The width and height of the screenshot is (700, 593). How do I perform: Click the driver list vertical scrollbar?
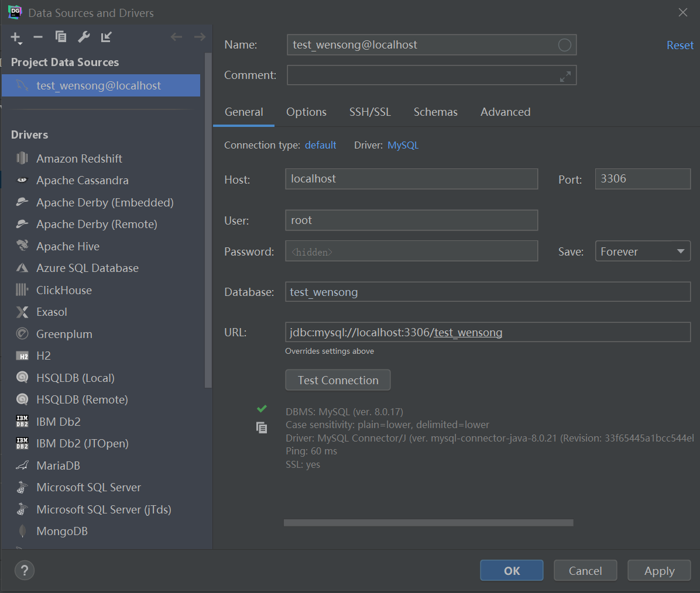(208, 220)
